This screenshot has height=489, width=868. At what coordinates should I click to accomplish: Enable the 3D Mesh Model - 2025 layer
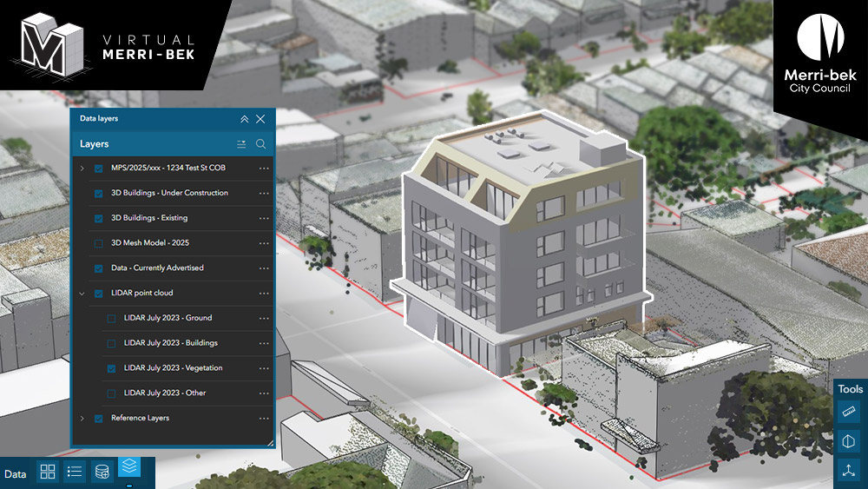[99, 243]
